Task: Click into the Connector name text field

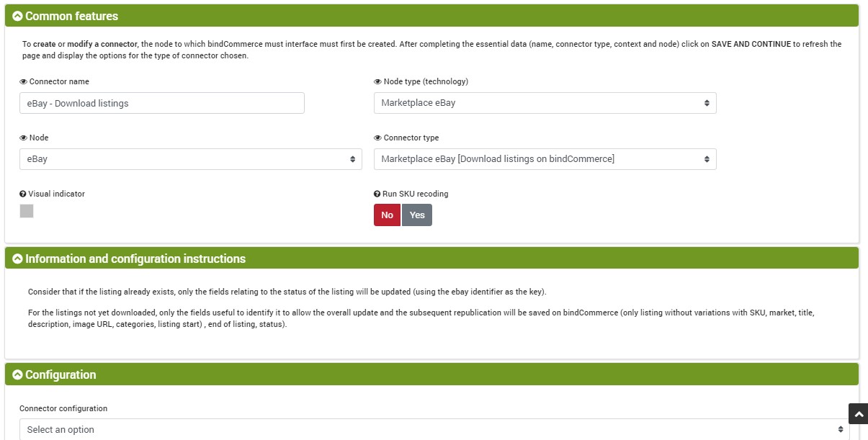Action: pyautogui.click(x=162, y=103)
